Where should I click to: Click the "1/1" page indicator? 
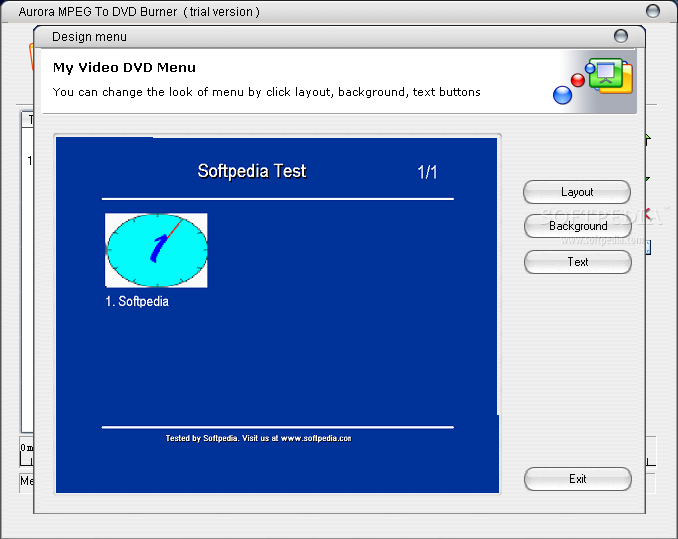pyautogui.click(x=427, y=172)
